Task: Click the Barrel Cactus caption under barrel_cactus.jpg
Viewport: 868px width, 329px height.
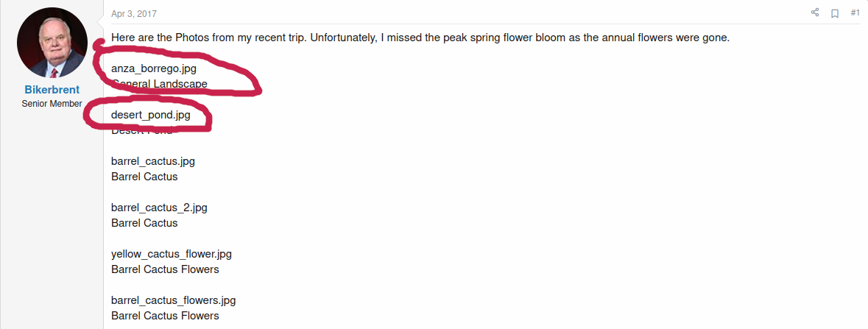Action: 144,177
